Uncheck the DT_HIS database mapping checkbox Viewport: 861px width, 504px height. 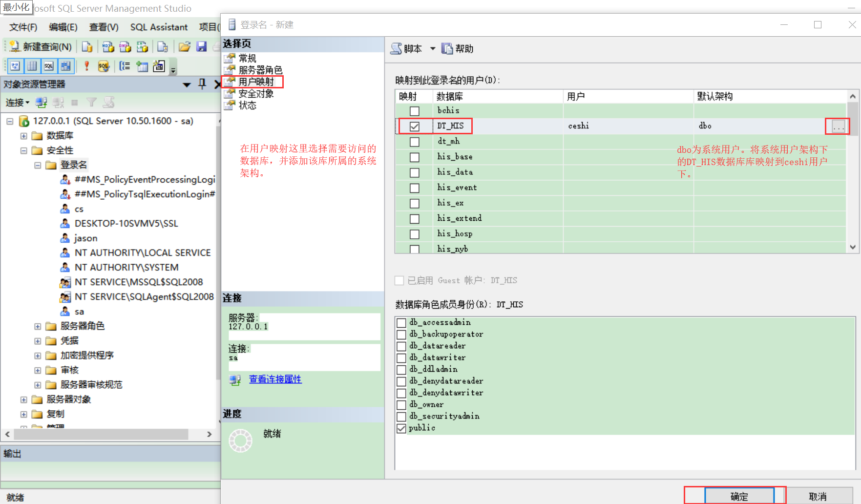coord(415,126)
